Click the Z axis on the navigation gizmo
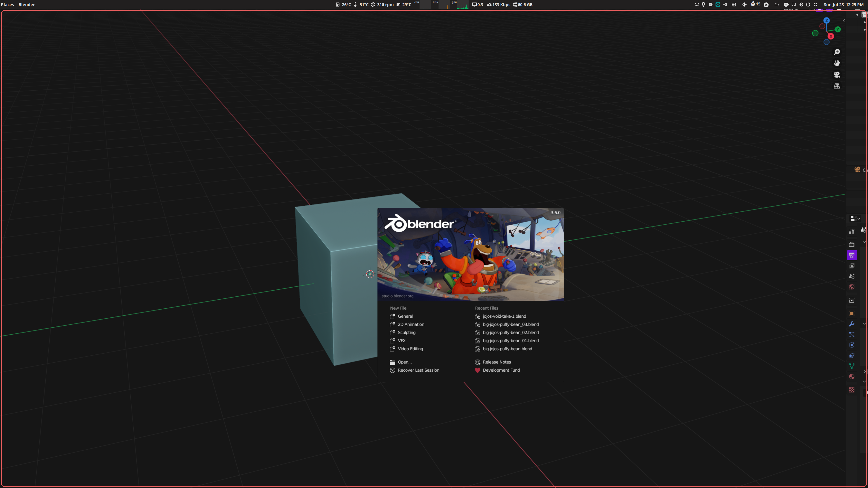The width and height of the screenshot is (868, 488). point(827,21)
